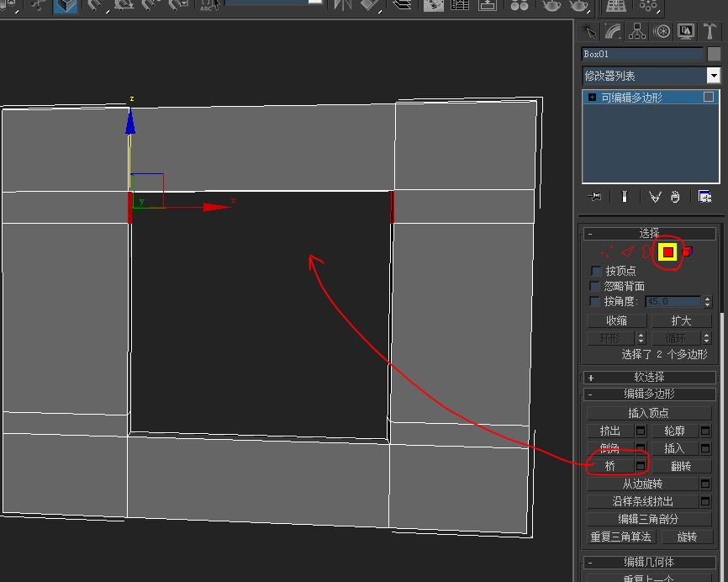This screenshot has height=582, width=728.
Task: Click the 循环 spinner arrows
Action: [707, 338]
